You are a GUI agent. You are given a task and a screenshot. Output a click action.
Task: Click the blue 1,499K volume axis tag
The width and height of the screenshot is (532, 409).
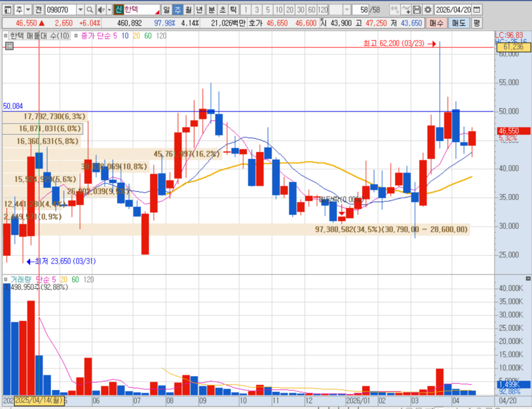(513, 384)
